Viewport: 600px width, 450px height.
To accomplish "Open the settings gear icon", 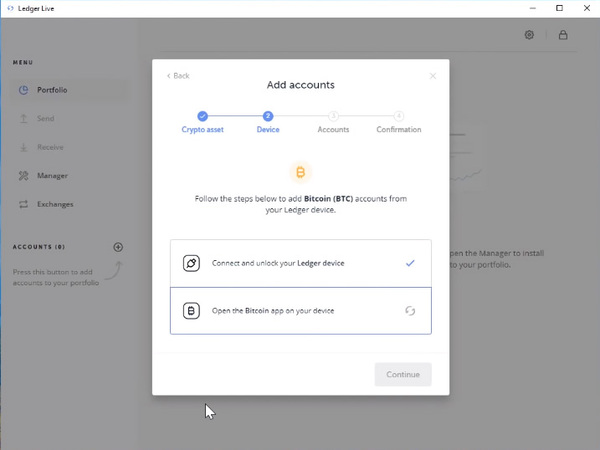I will [x=529, y=35].
